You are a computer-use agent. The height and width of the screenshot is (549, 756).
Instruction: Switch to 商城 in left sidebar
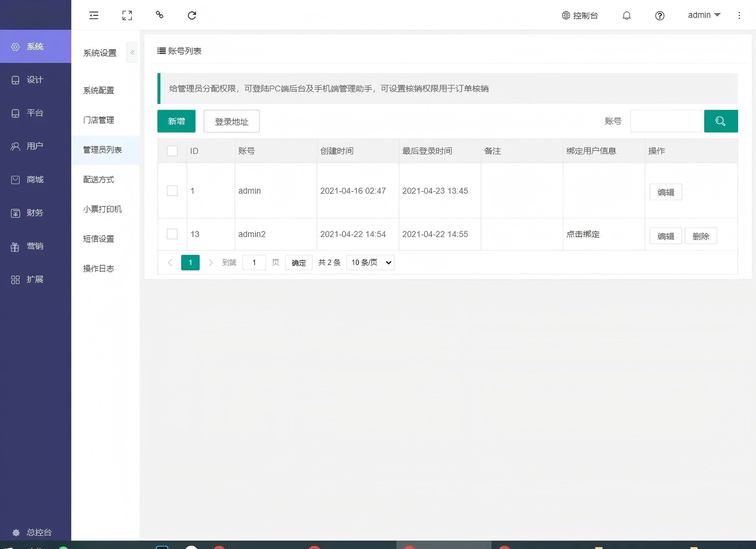pyautogui.click(x=35, y=179)
